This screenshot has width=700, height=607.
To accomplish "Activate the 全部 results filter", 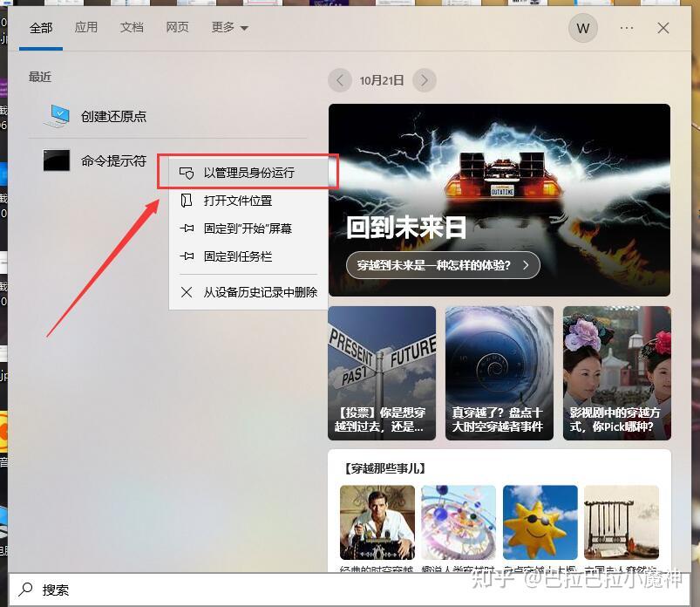I will click(41, 27).
